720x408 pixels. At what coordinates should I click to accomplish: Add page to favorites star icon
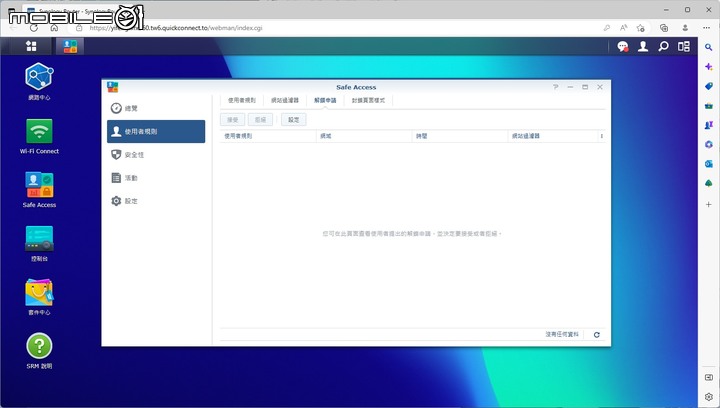tap(641, 28)
